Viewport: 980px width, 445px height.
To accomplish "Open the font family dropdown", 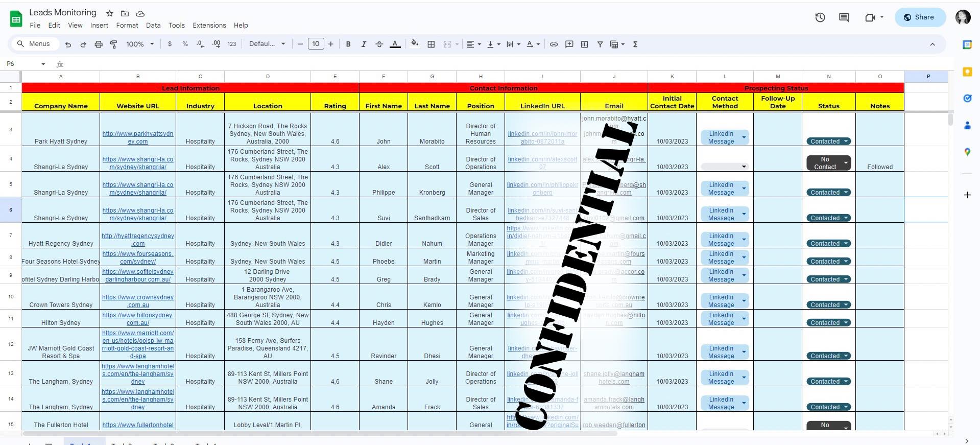I will 267,44.
